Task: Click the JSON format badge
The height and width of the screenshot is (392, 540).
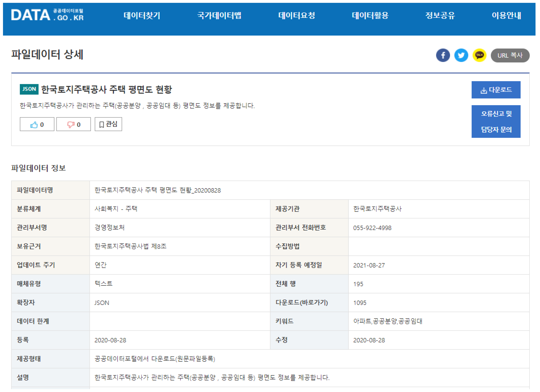Action: (x=29, y=89)
